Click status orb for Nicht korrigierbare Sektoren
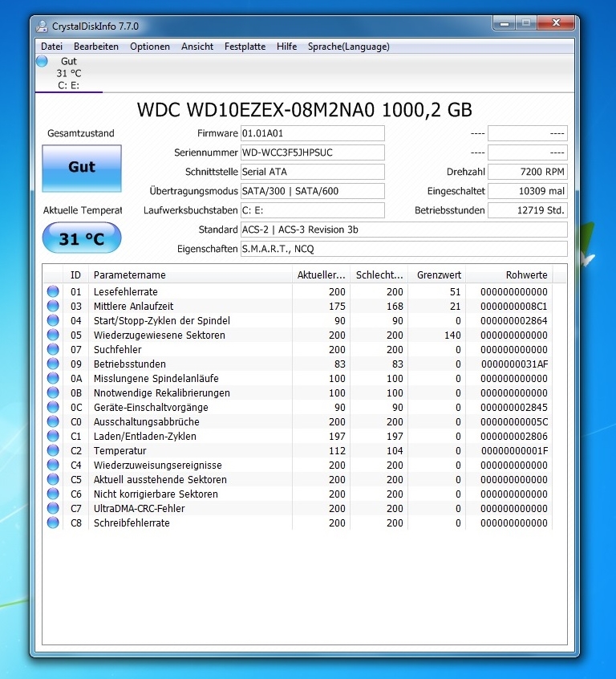 (53, 494)
